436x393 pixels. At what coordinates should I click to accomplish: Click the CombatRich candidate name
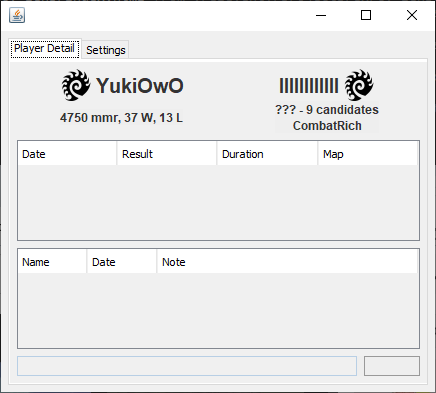click(x=327, y=126)
